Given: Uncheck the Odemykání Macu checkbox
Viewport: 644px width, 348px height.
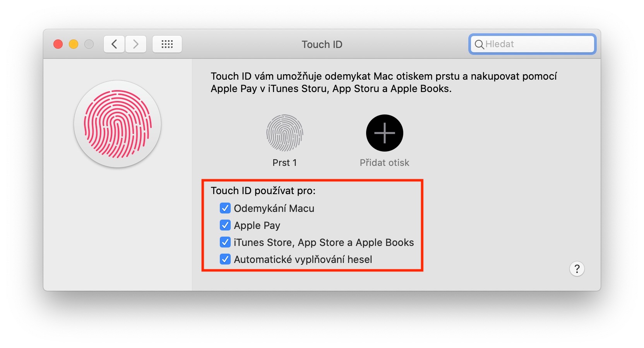Looking at the screenshot, I should click(x=225, y=208).
